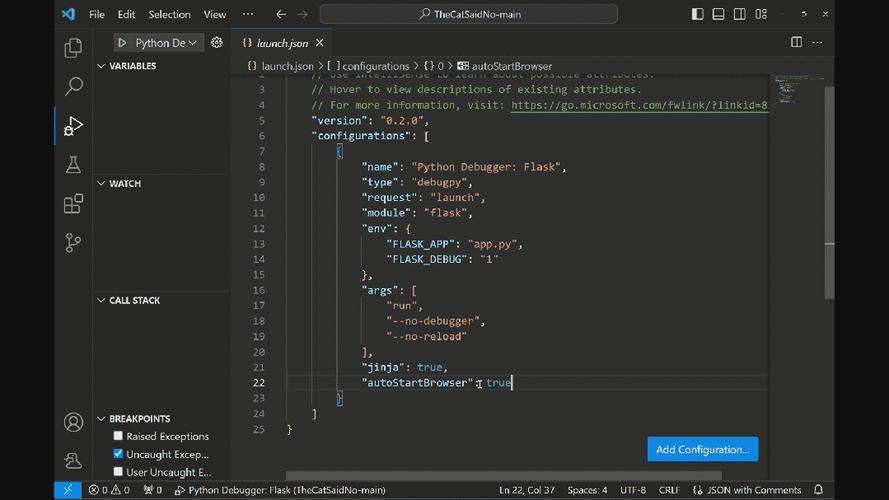Image resolution: width=889 pixels, height=500 pixels.
Task: Toggle the bottom panel layout icon
Action: click(x=718, y=14)
